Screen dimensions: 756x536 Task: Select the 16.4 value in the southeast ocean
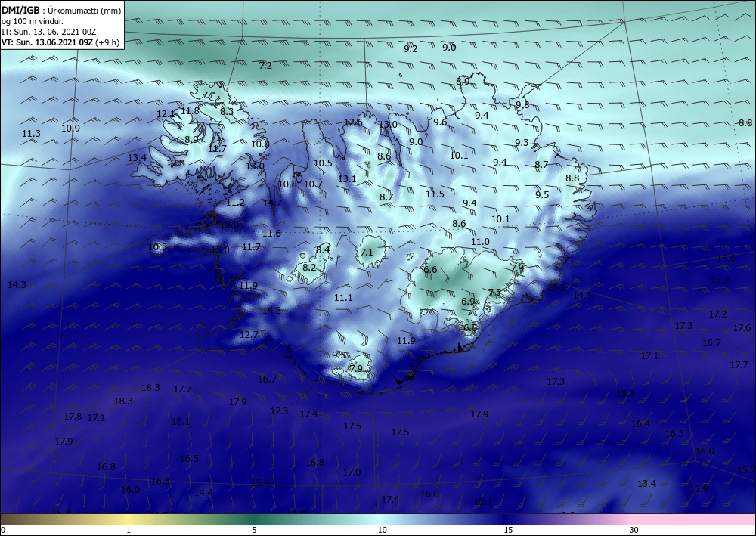[641, 423]
